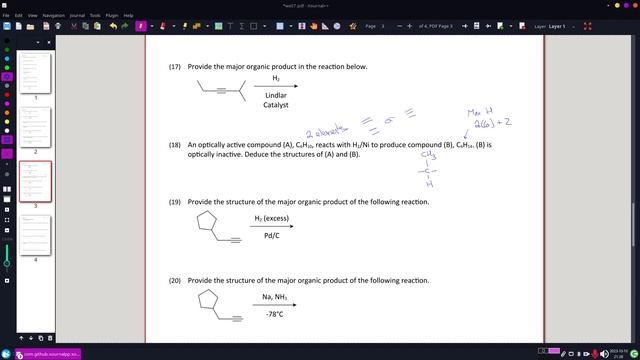
Task: Close the page preview sidebar
Action: 49,42
